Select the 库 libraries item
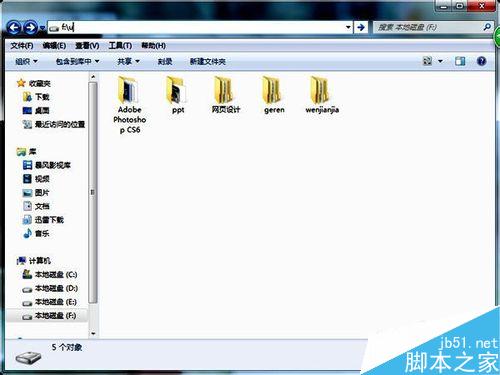 [27, 152]
